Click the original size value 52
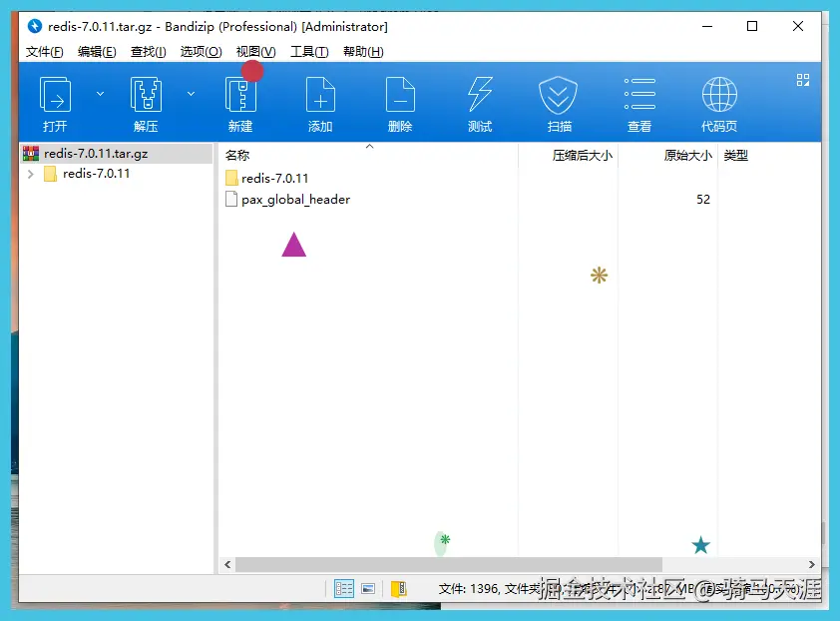Viewport: 840px width, 621px height. [703, 200]
